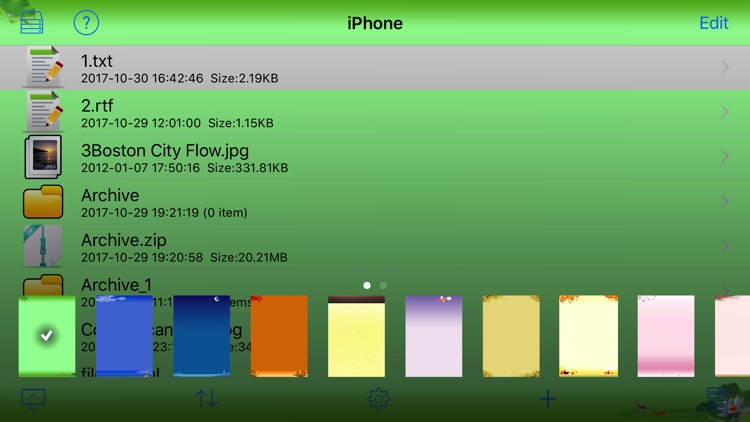
Task: Choose the yellow theme with brown top
Action: [x=356, y=336]
